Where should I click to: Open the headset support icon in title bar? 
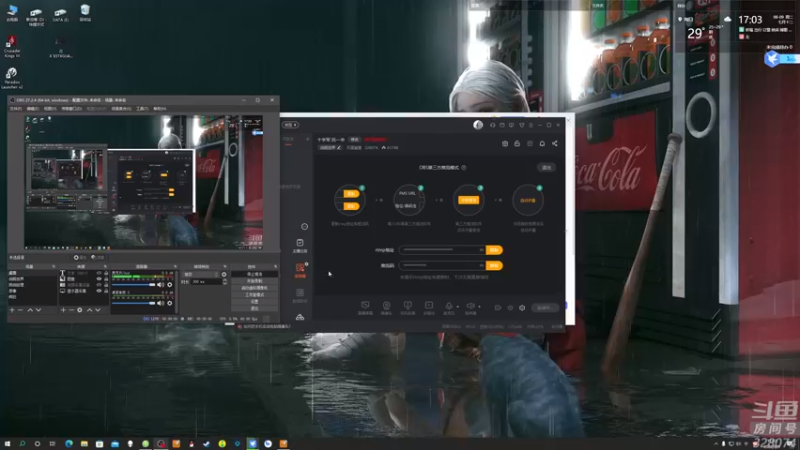click(x=492, y=125)
